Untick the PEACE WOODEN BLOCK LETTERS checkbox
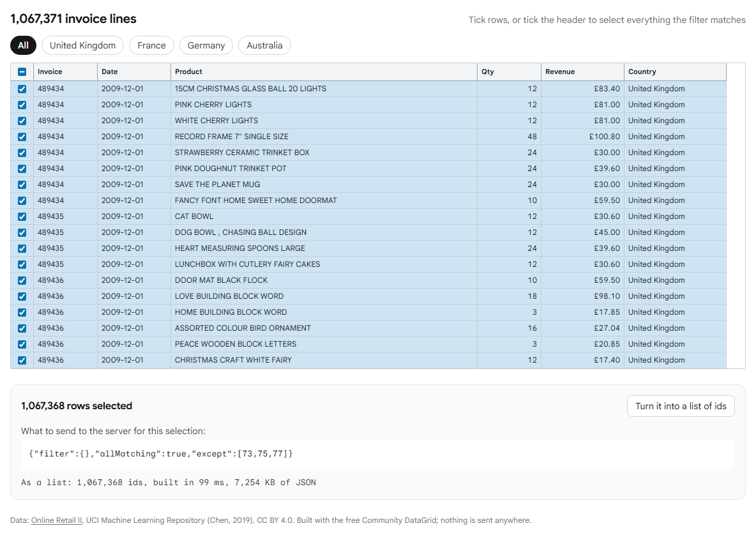This screenshot has width=756, height=535. [22, 343]
